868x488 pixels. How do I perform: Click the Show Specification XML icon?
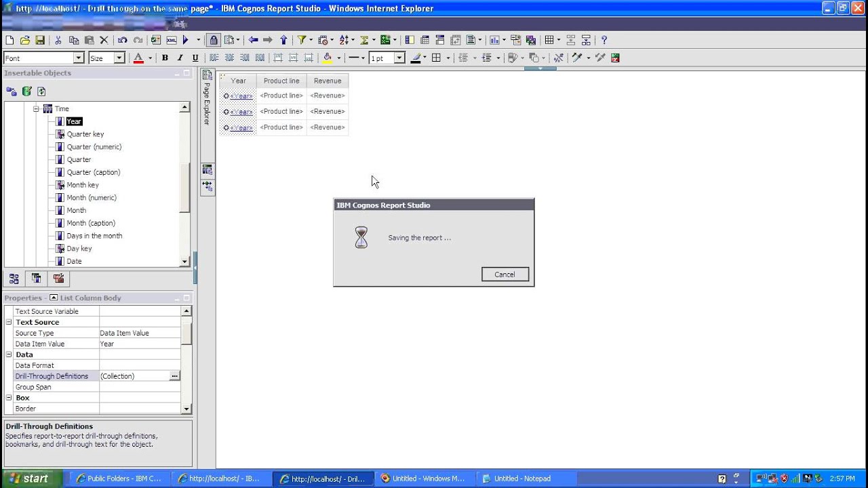171,40
